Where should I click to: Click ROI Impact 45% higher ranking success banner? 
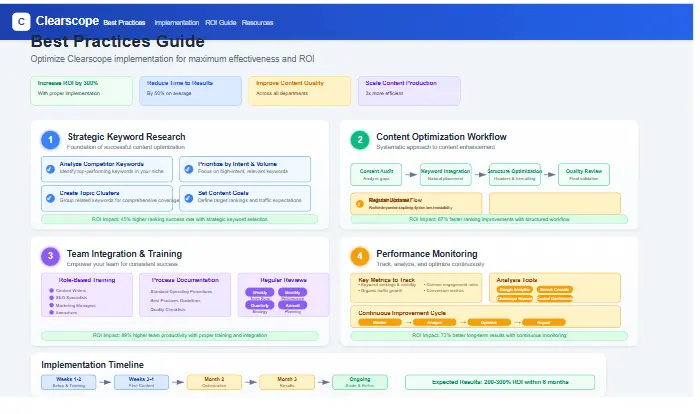coord(179,219)
